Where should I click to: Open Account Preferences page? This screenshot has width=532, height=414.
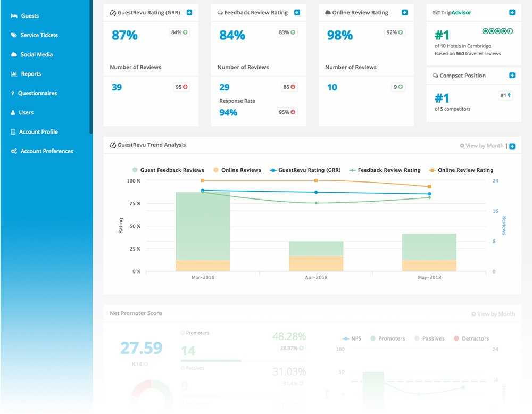47,151
